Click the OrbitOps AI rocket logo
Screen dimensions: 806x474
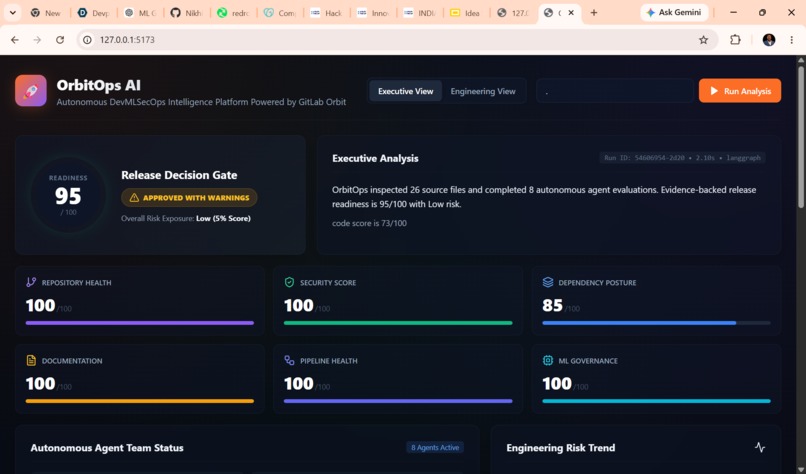31,90
